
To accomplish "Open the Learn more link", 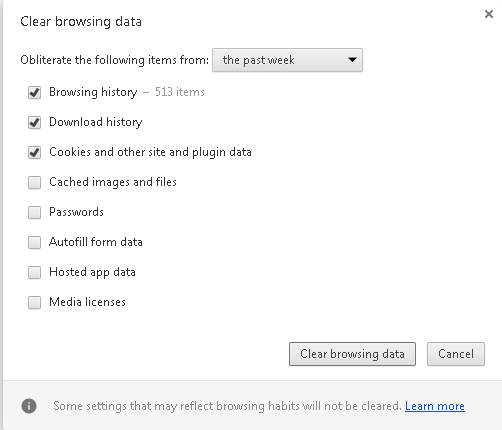I will click(x=435, y=406).
